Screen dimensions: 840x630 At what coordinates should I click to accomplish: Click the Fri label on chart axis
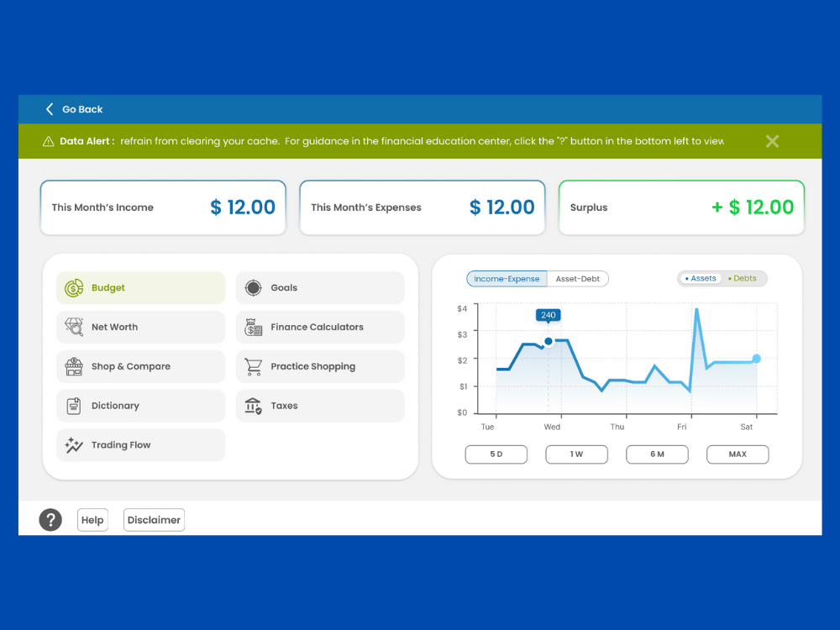click(x=681, y=427)
